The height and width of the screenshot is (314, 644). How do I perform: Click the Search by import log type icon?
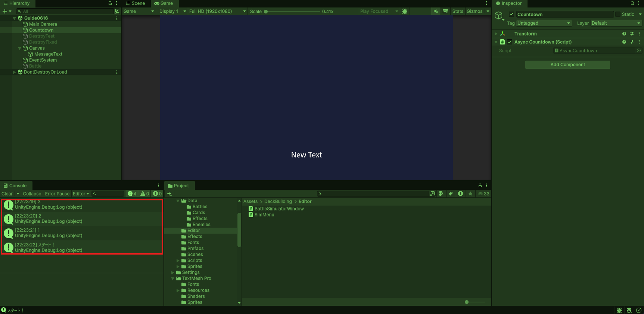(x=460, y=194)
